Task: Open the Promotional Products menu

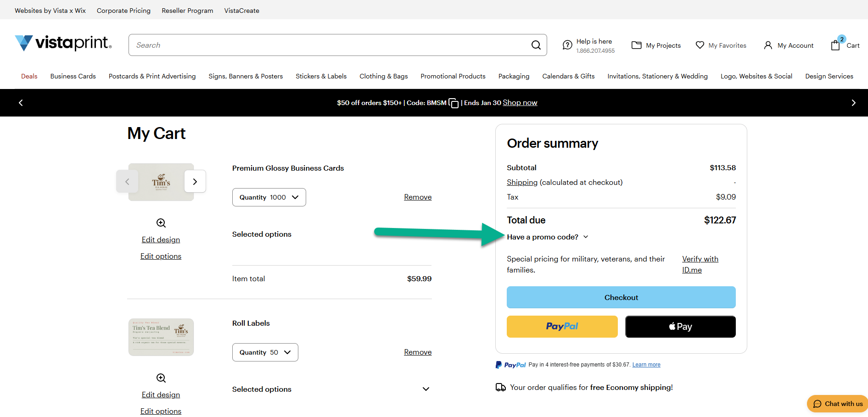Action: (453, 76)
